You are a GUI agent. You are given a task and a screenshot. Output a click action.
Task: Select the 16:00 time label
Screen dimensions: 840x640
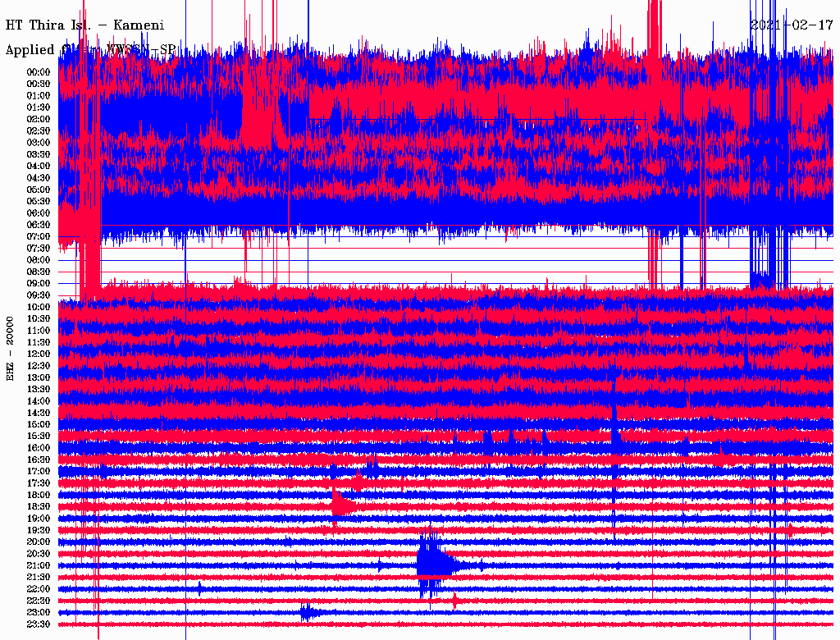(x=39, y=449)
